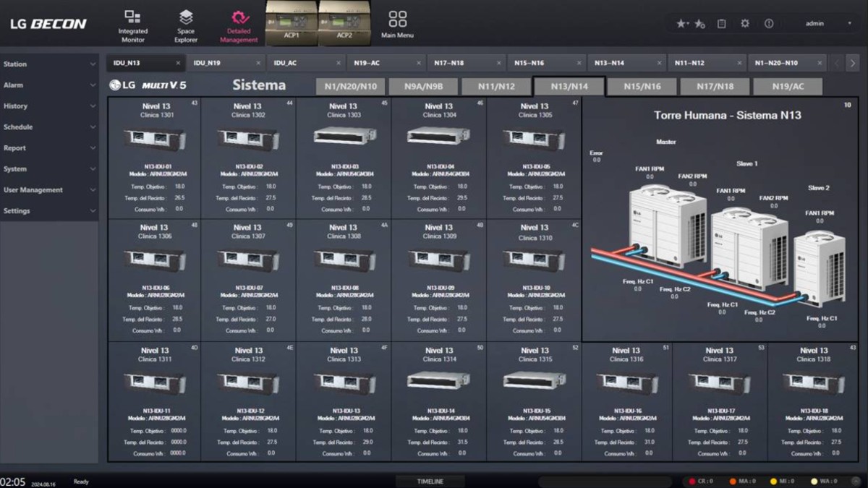The width and height of the screenshot is (868, 488).
Task: Open the ACP1 controller thumbnail
Action: [292, 23]
